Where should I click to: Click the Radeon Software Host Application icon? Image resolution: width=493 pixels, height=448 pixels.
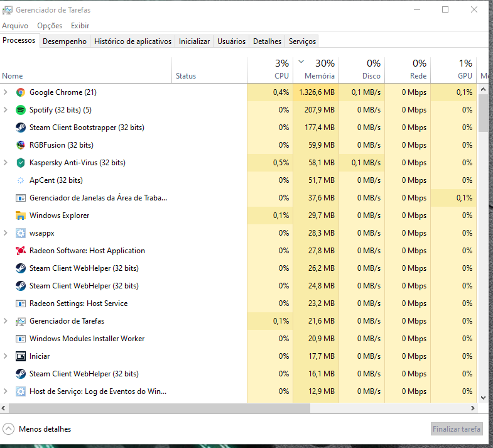pyautogui.click(x=21, y=251)
